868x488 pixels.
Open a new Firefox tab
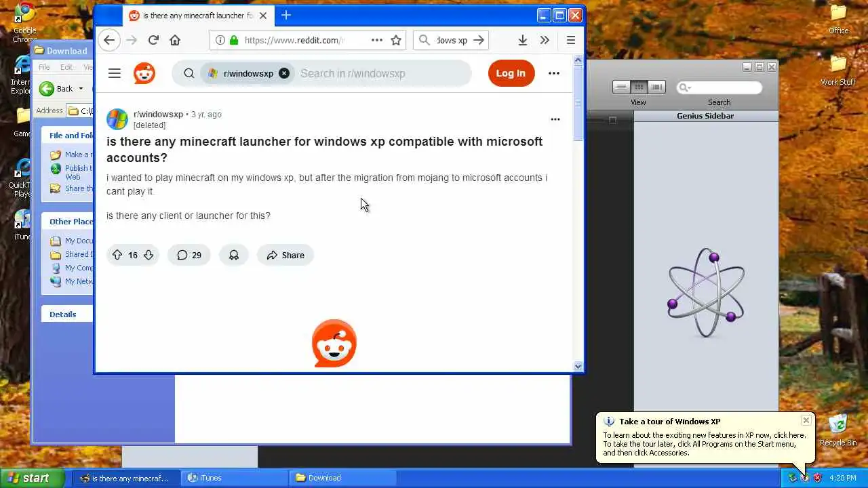286,15
